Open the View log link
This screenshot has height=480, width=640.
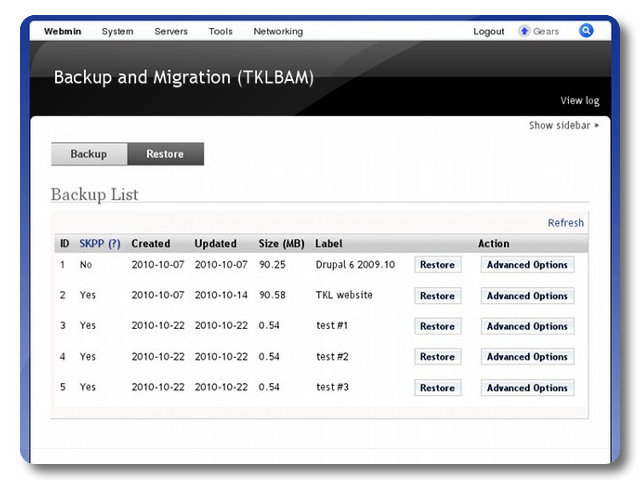[x=579, y=101]
